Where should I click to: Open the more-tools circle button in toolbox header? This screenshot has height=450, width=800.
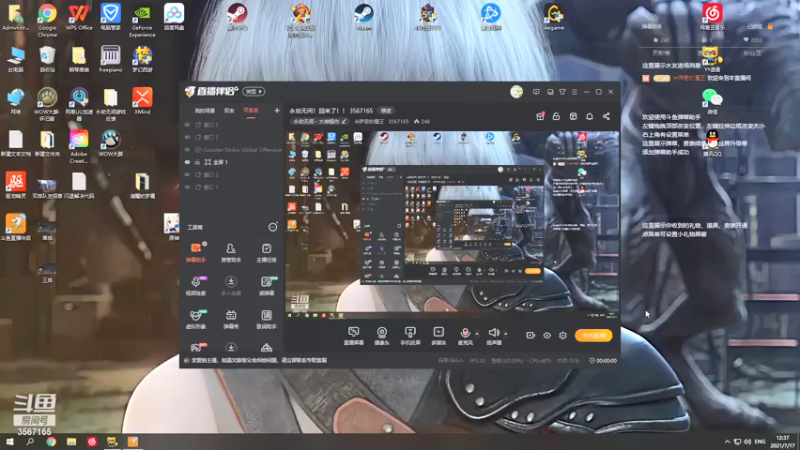(x=273, y=227)
